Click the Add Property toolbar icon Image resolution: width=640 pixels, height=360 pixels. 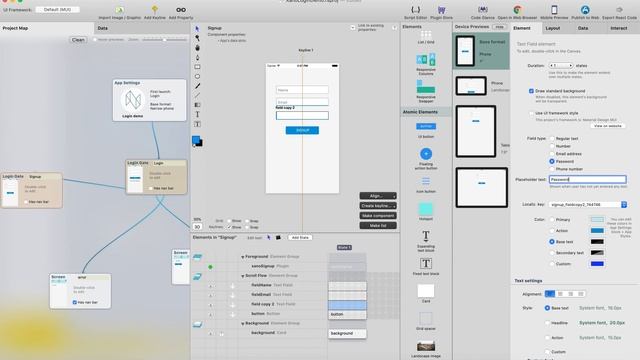tap(181, 10)
